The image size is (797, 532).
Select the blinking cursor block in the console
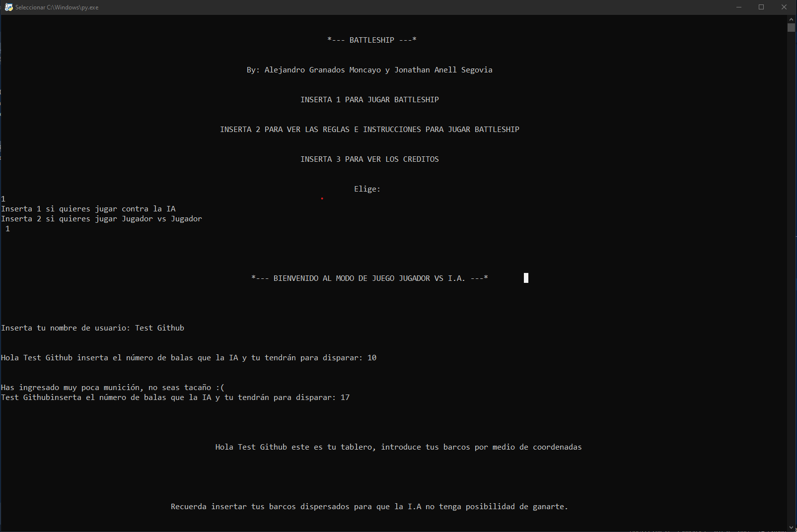point(526,278)
